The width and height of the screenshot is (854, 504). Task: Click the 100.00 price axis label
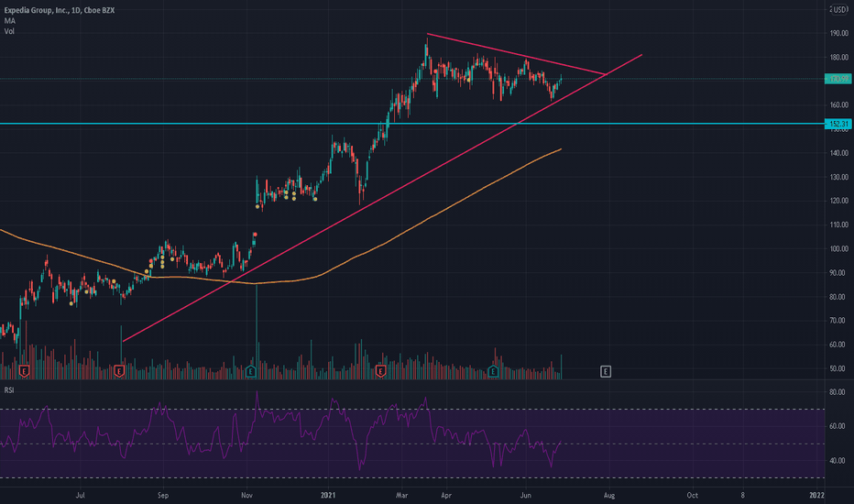coord(838,249)
